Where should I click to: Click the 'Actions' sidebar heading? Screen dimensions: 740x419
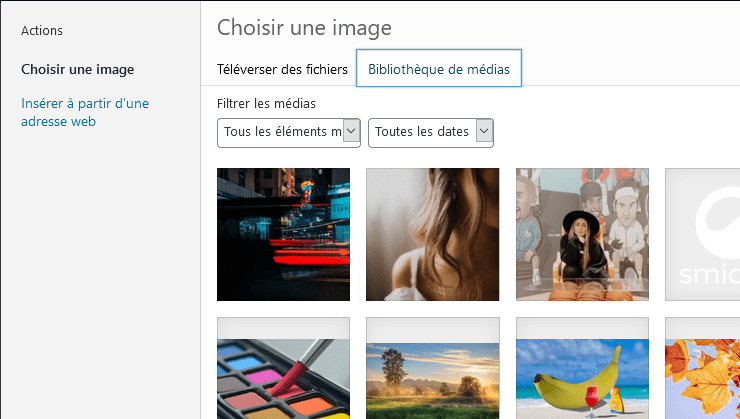click(42, 30)
